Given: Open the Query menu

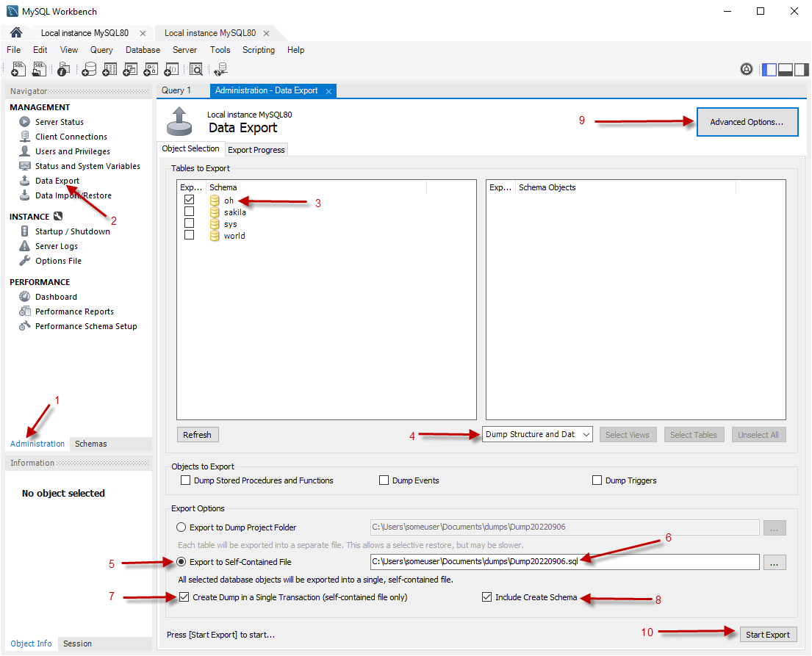Looking at the screenshot, I should [x=101, y=50].
